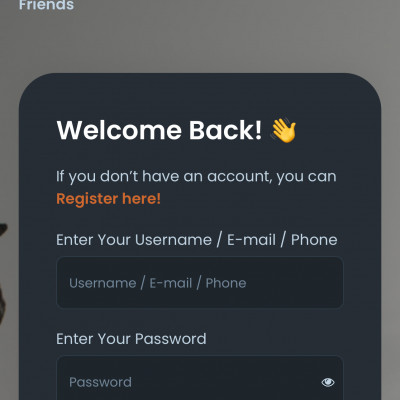
Task: Click the Welcome Back! heading
Action: (159, 130)
